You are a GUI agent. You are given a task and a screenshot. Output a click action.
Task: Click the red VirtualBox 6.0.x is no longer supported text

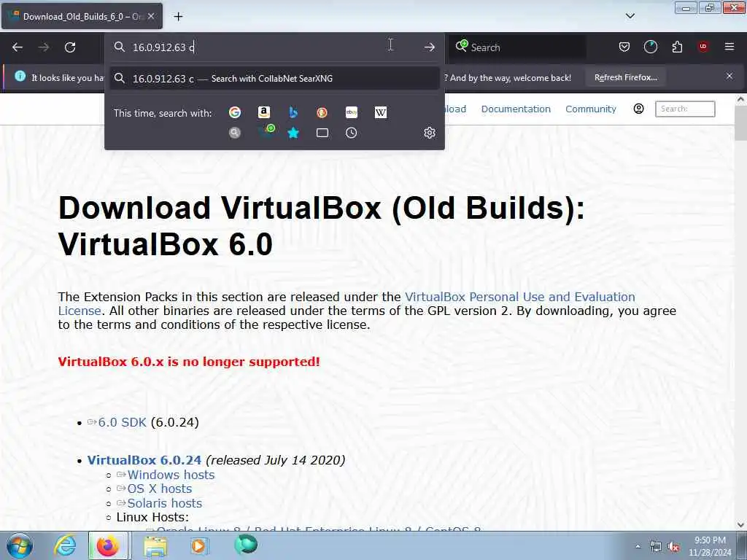[x=189, y=362]
